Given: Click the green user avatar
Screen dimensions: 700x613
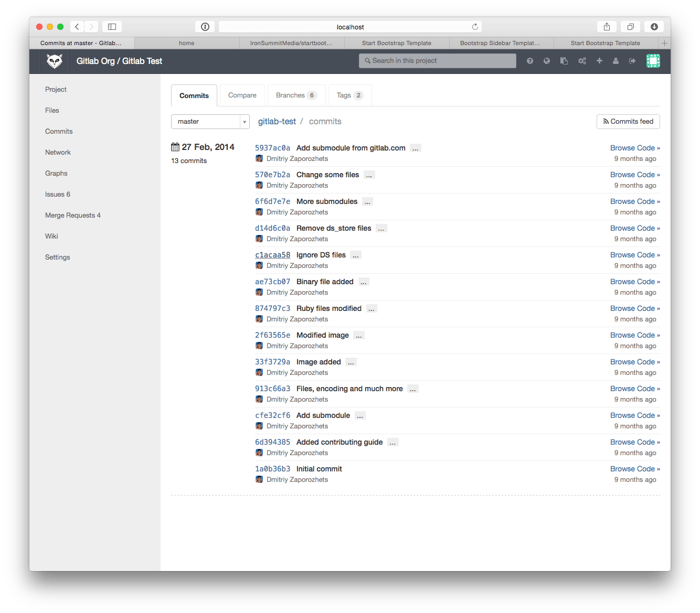Looking at the screenshot, I should point(653,61).
